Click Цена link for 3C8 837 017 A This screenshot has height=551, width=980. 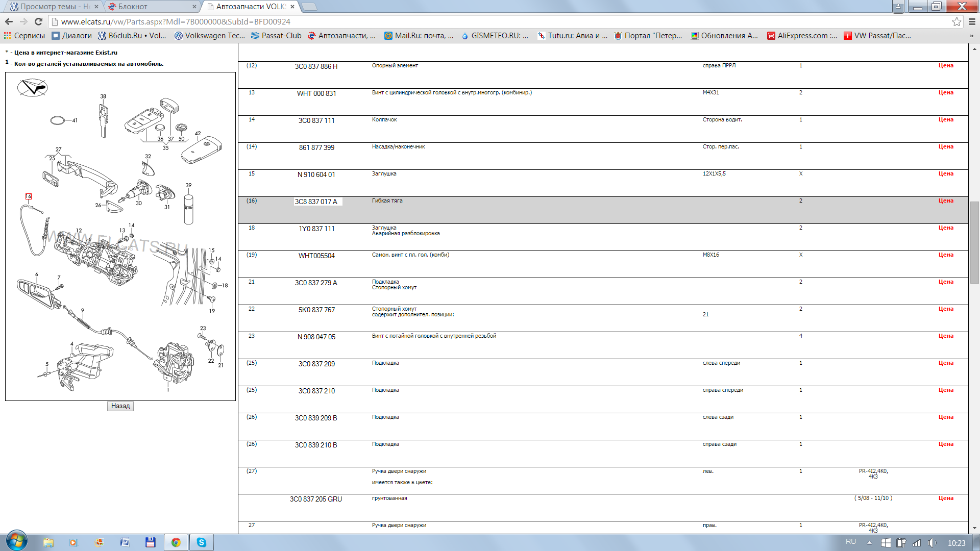(945, 201)
